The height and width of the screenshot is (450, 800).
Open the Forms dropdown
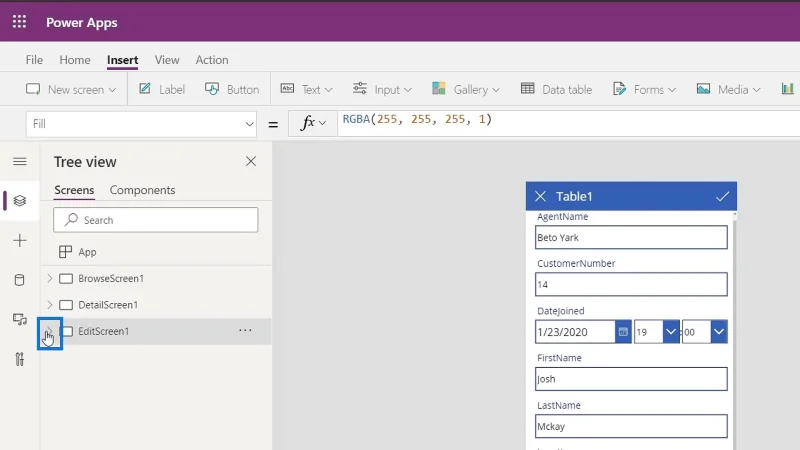tap(644, 89)
